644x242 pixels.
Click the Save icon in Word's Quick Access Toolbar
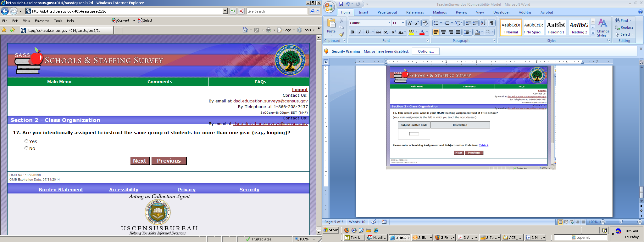(341, 4)
